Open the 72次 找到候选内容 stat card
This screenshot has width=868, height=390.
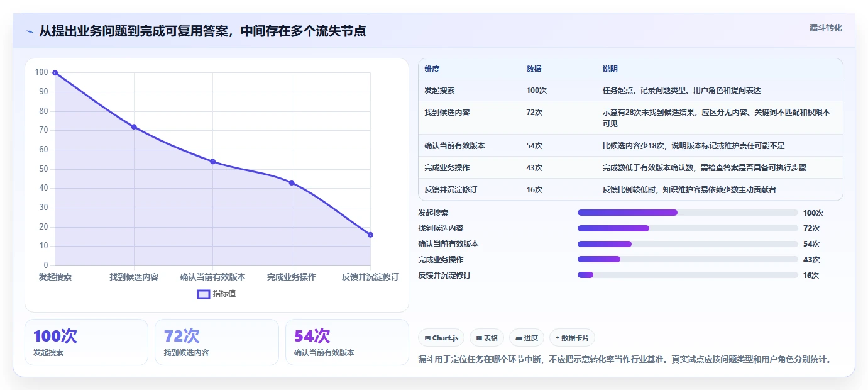216,342
